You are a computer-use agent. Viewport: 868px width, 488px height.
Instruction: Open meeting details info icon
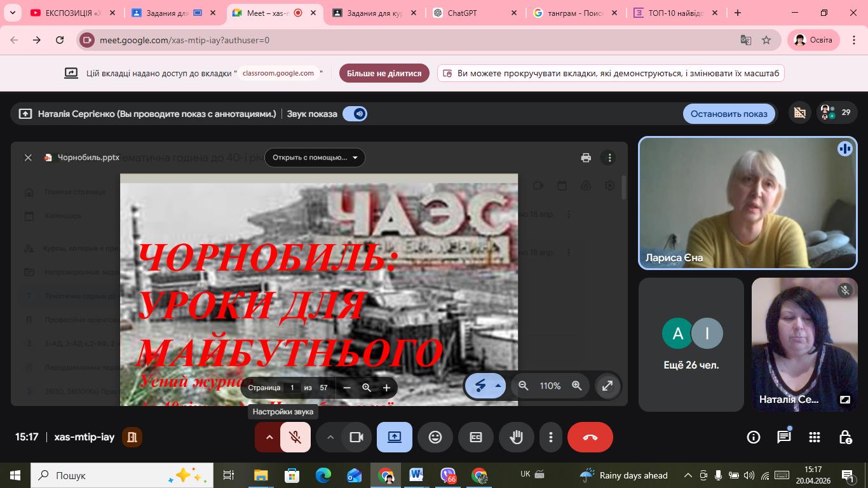click(x=754, y=437)
